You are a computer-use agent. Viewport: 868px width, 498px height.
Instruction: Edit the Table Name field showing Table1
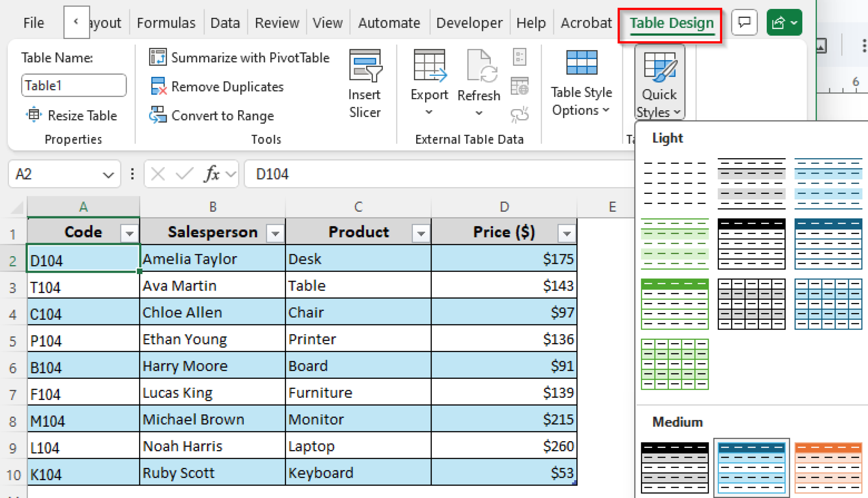74,85
